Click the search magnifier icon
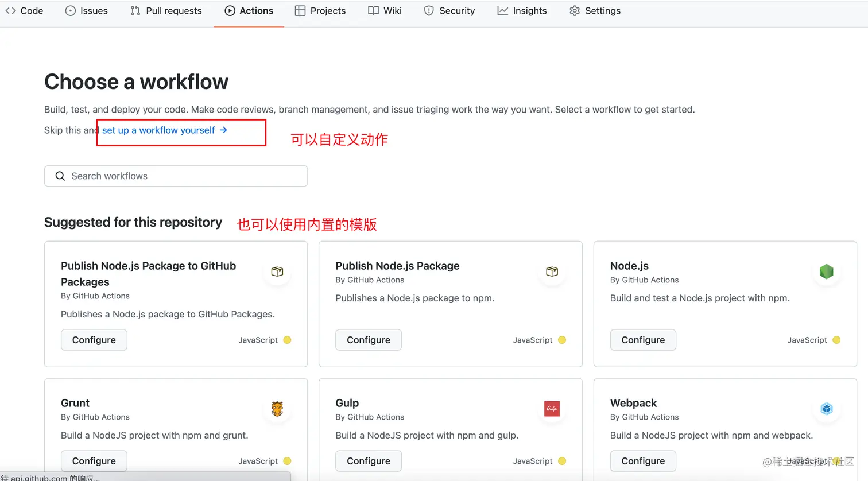 pos(60,176)
